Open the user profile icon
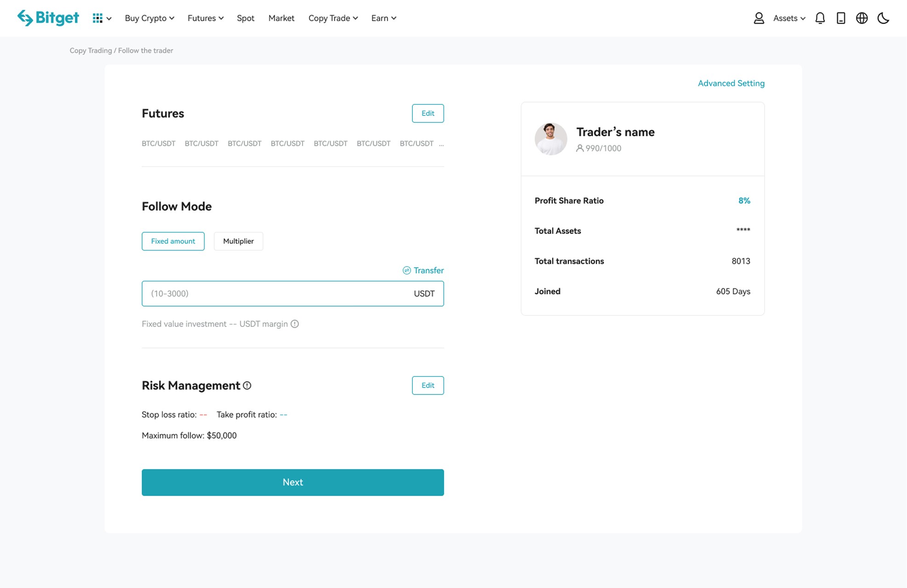 click(x=759, y=18)
